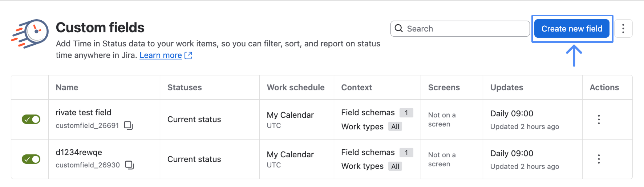The width and height of the screenshot is (644, 187).
Task: Sort table by the Name column header
Action: tap(67, 87)
